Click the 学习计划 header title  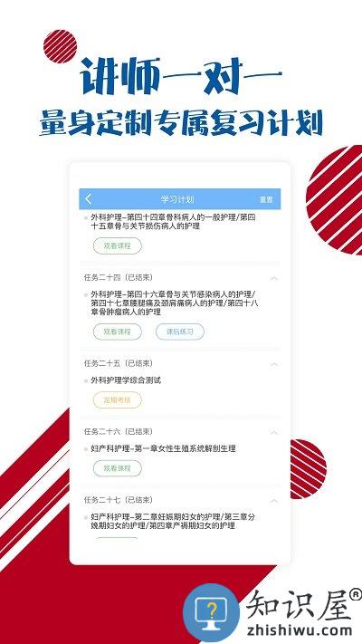click(x=177, y=199)
